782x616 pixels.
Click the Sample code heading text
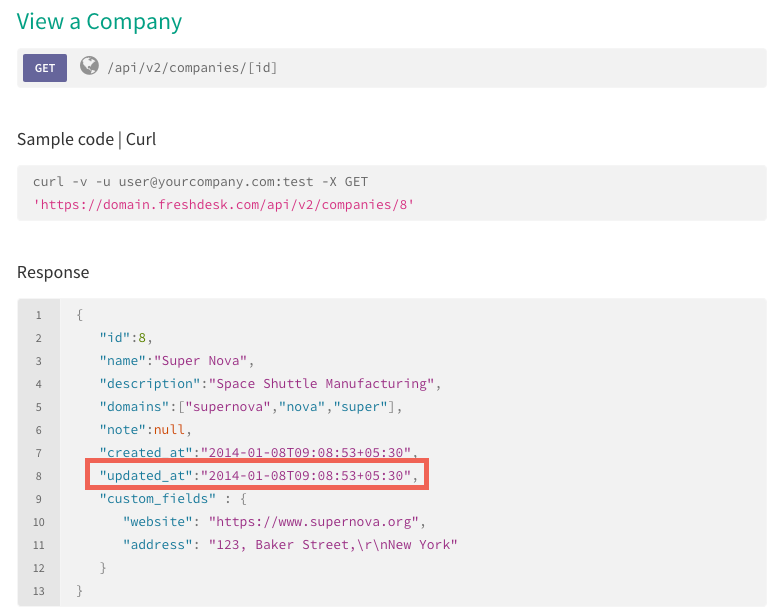[65, 139]
